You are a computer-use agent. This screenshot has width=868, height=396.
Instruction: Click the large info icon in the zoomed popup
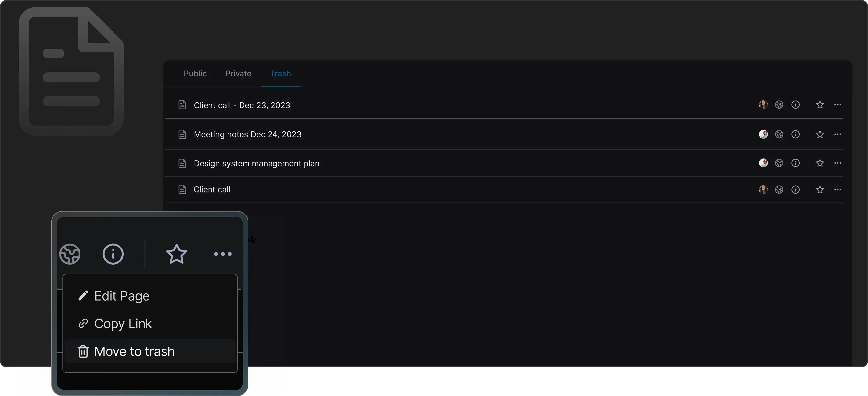113,254
